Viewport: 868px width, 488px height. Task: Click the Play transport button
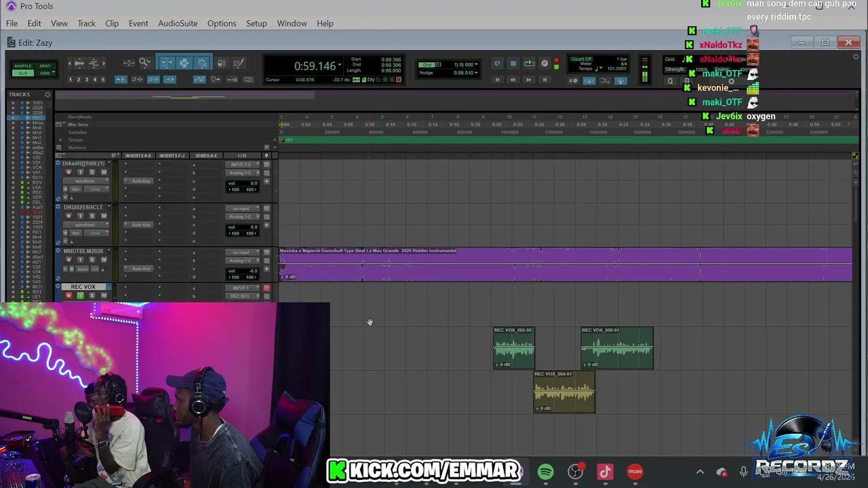497,63
